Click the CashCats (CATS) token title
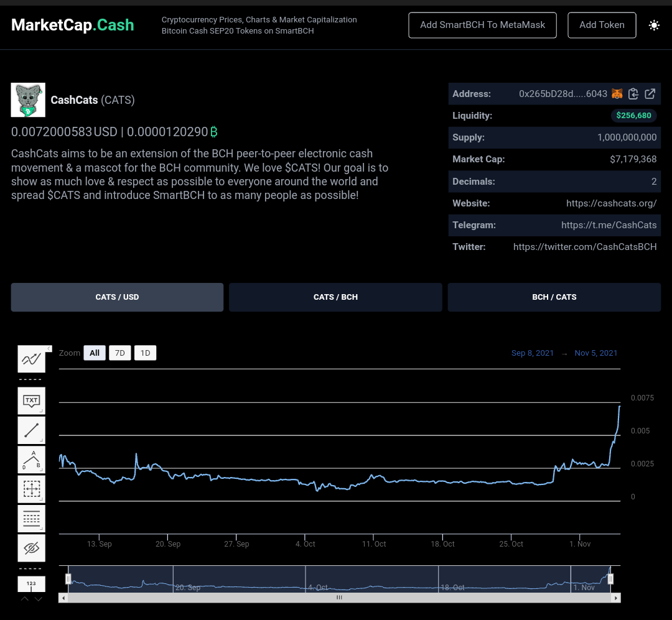The width and height of the screenshot is (672, 620). 93,100
